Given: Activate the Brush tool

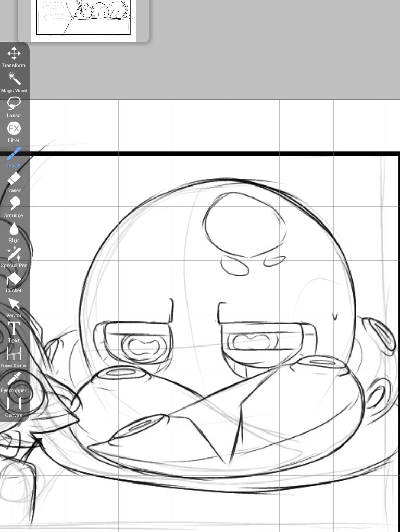Looking at the screenshot, I should [x=14, y=157].
